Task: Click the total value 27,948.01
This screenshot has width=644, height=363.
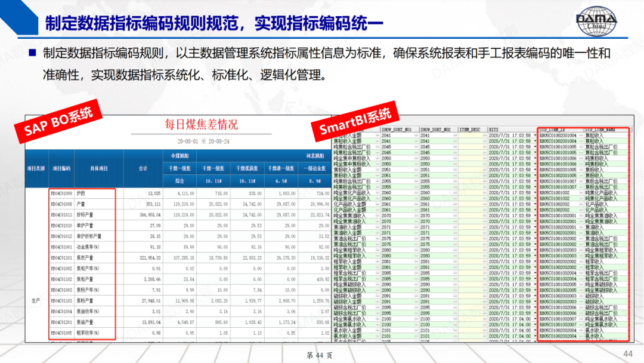Action: pyautogui.click(x=151, y=300)
